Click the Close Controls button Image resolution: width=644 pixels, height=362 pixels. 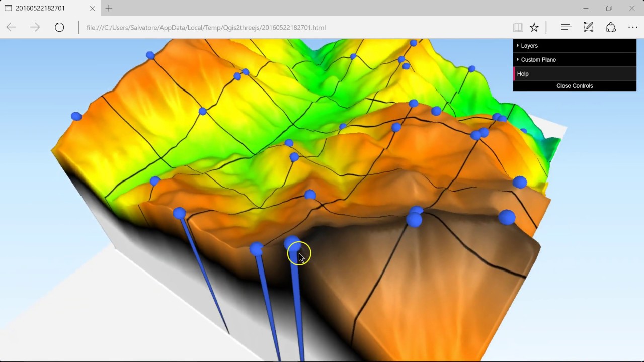coord(575,86)
